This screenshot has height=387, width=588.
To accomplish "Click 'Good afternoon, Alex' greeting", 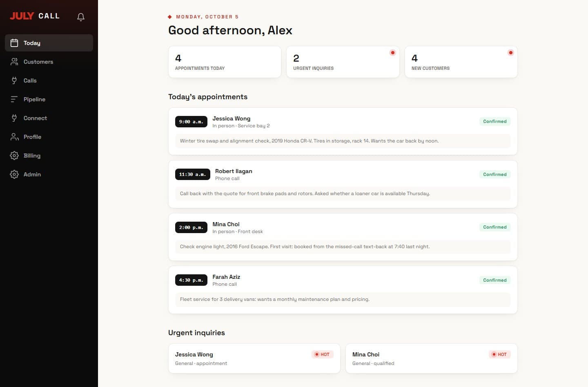I will 230,30.
